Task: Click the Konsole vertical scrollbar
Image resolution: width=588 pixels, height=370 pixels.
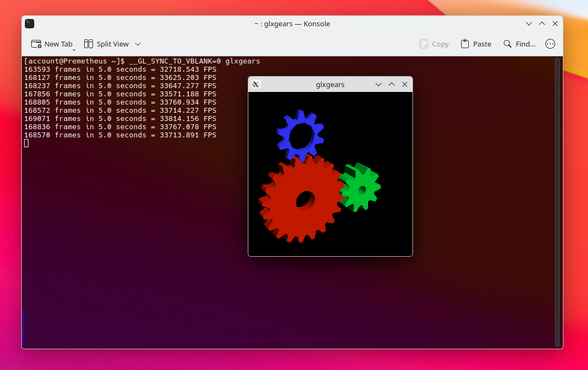Action: click(557, 202)
